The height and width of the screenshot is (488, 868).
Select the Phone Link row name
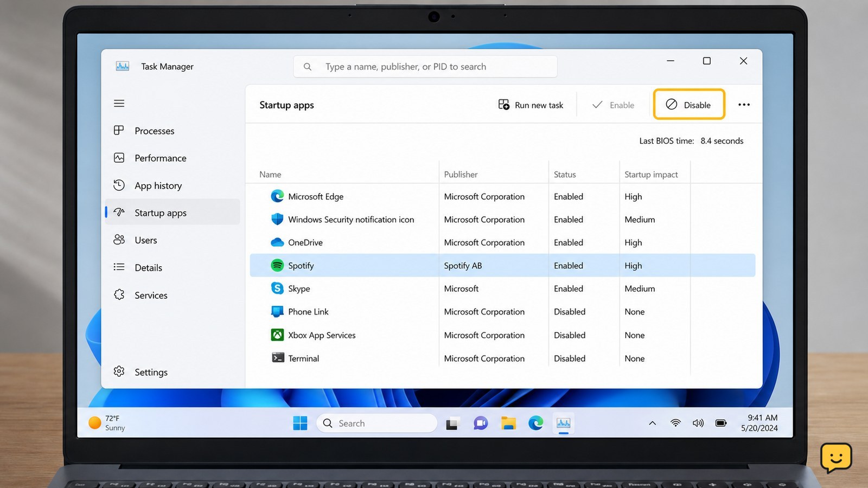pos(308,312)
